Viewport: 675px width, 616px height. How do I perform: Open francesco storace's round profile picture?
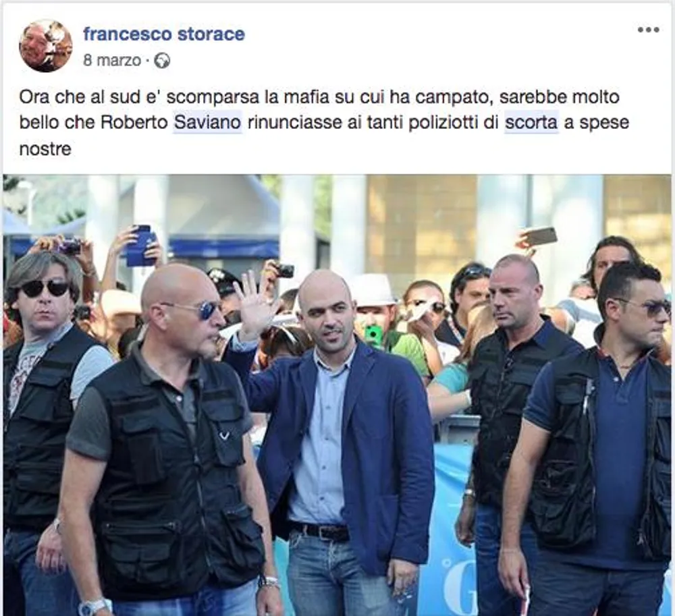point(46,46)
